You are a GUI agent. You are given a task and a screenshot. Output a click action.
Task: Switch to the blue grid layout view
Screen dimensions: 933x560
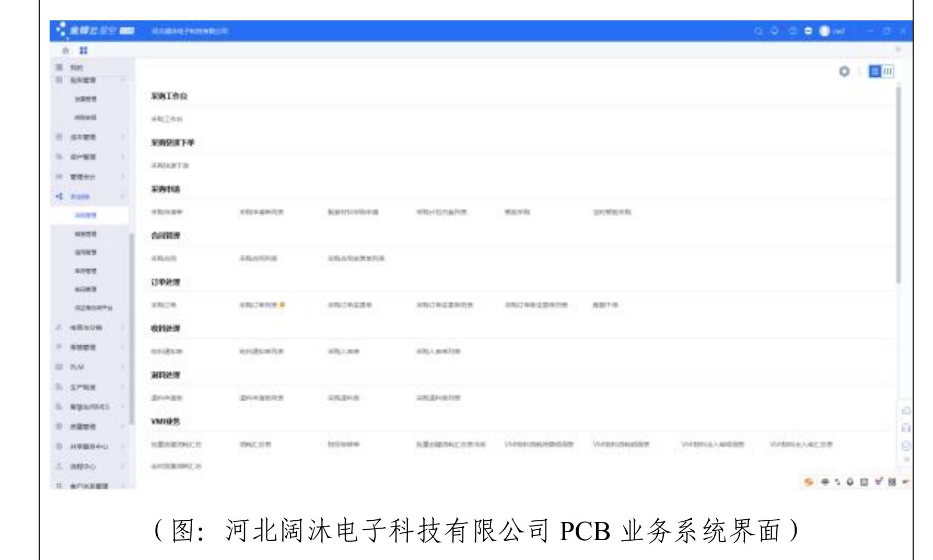[x=875, y=72]
